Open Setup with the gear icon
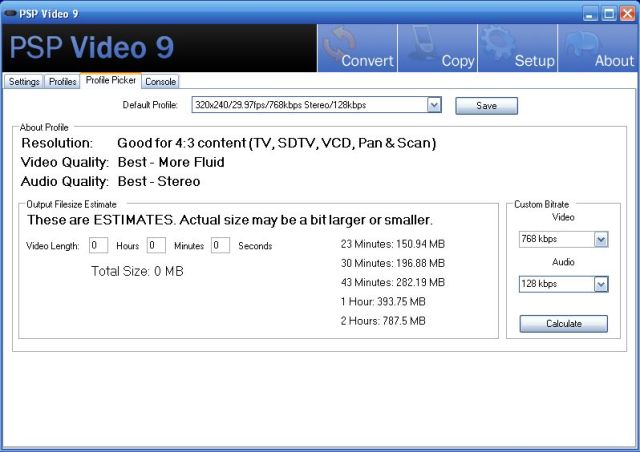Image resolution: width=640 pixels, height=452 pixels. [x=516, y=47]
